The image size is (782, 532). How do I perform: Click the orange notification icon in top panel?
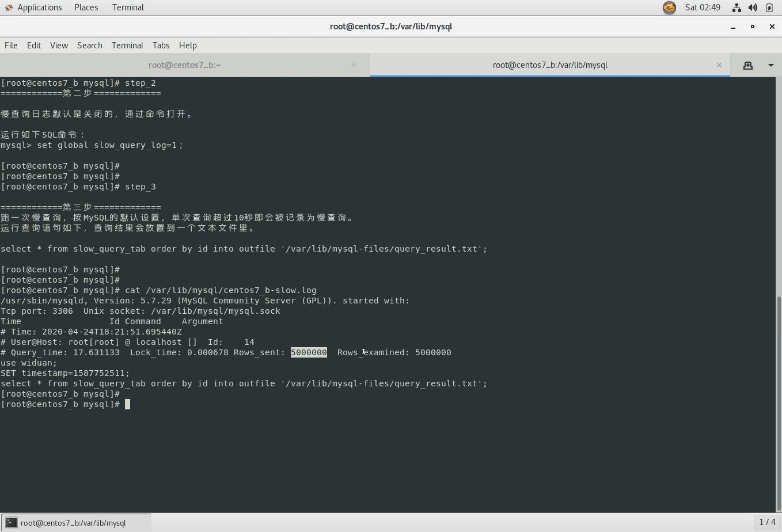(669, 7)
